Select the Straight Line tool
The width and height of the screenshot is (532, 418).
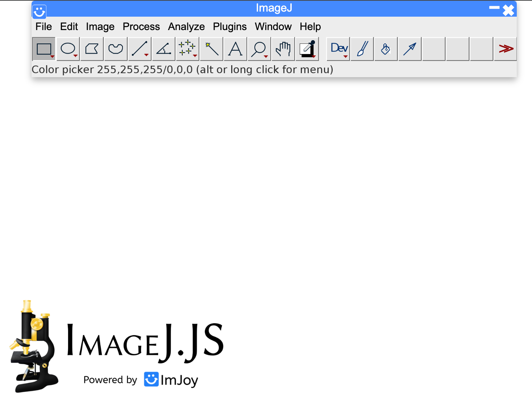(140, 49)
